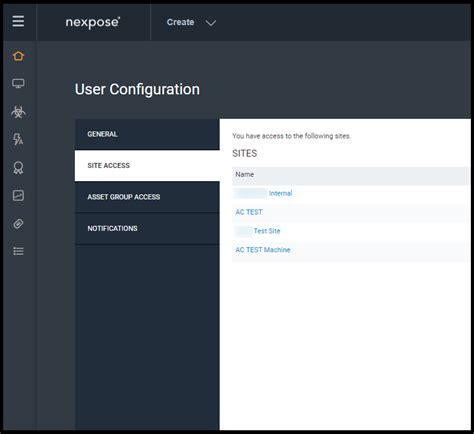This screenshot has width=474, height=434.
Task: Open the award ribbon icon
Action: [18, 168]
